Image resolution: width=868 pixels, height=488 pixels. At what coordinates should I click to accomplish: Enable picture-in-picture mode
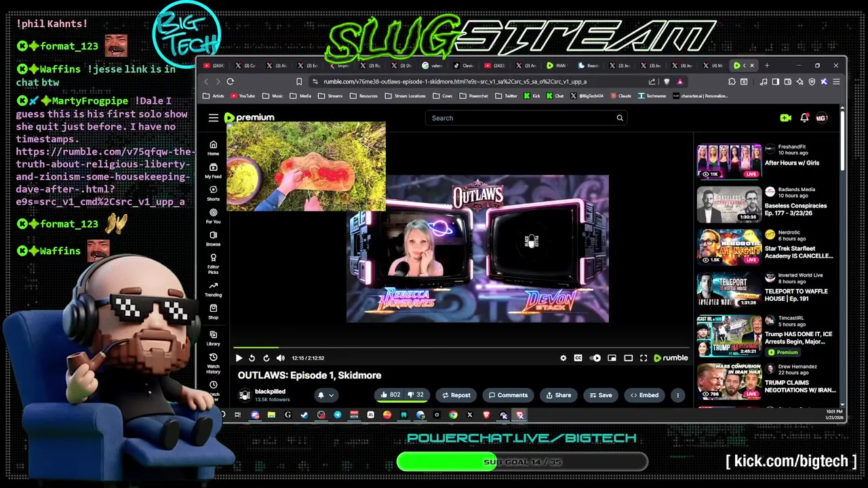click(x=612, y=358)
